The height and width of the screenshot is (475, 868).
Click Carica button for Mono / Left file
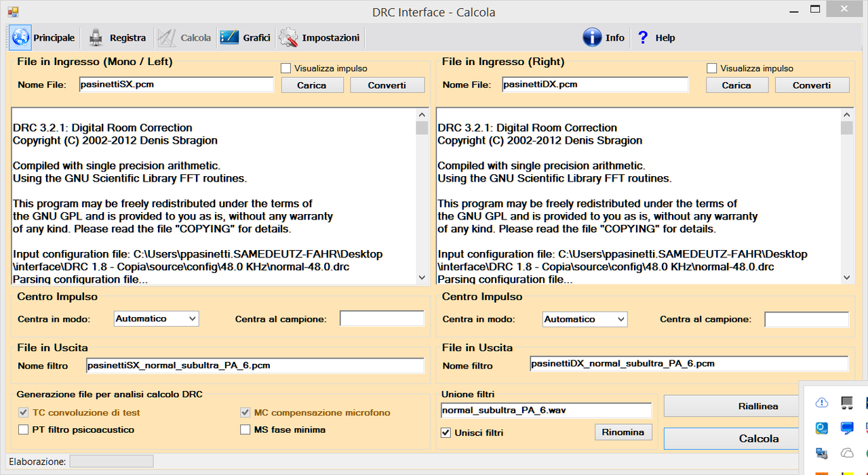pyautogui.click(x=312, y=85)
